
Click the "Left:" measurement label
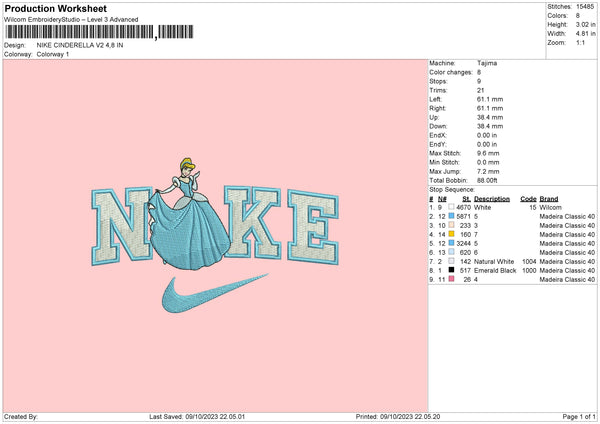(x=435, y=99)
